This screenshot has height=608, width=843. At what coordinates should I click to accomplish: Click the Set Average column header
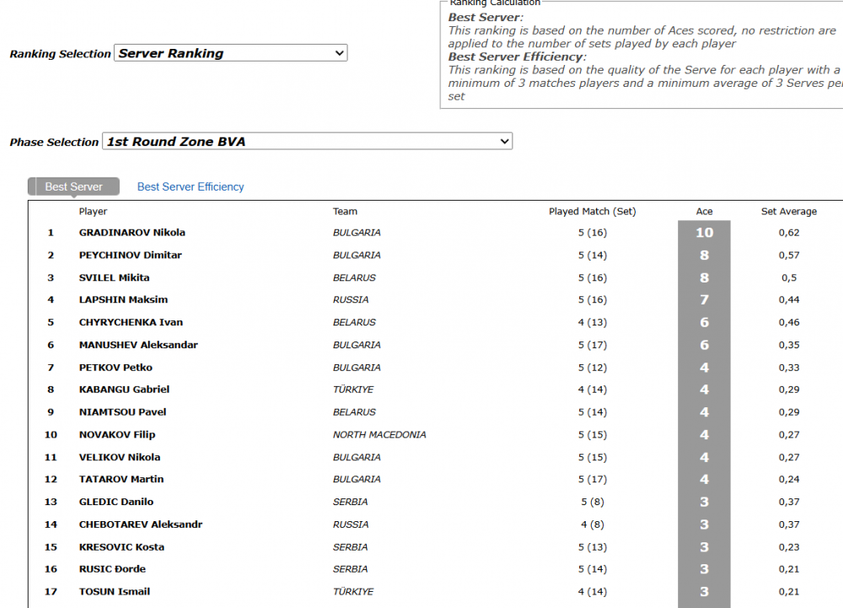[789, 211]
